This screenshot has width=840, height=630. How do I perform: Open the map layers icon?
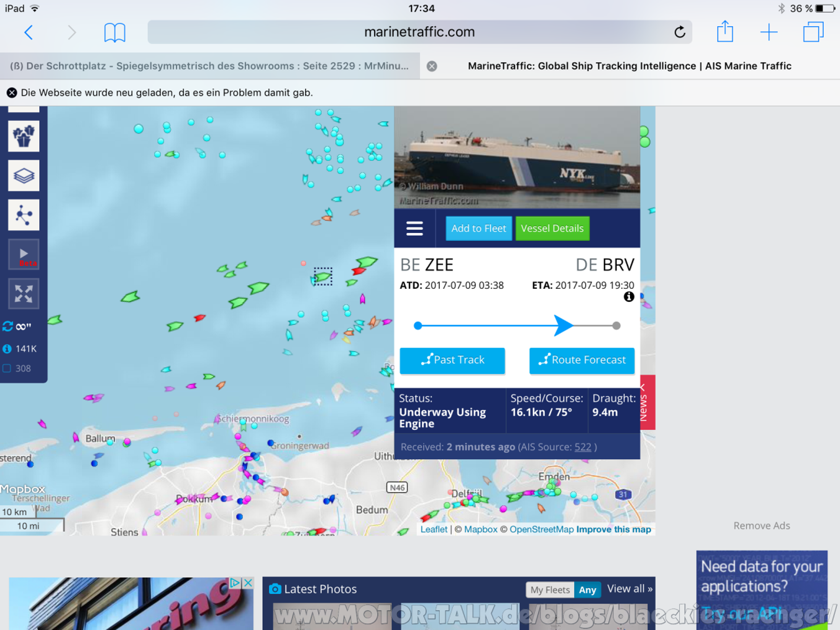tap(24, 176)
